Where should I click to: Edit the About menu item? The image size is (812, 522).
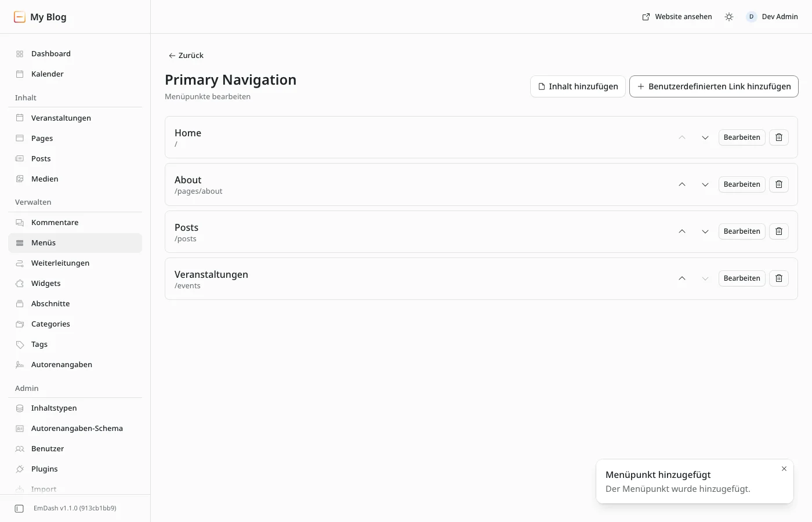(x=742, y=184)
